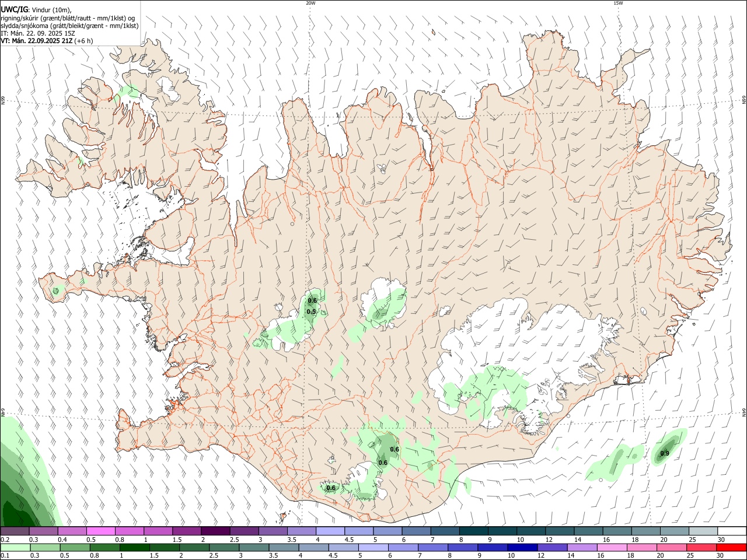Pick the green 0.3–0.5 swatch in lower scale
This screenshot has height=560, width=747.
(45, 547)
